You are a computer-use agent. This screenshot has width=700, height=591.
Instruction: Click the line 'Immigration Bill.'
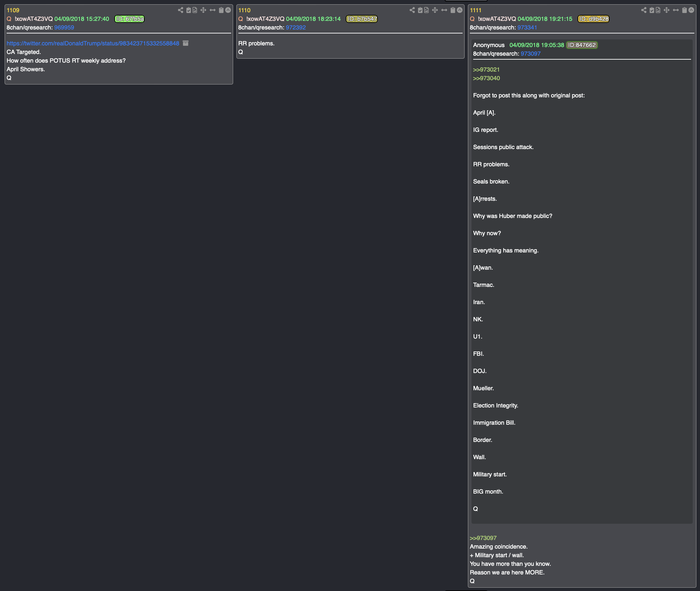[x=494, y=423]
